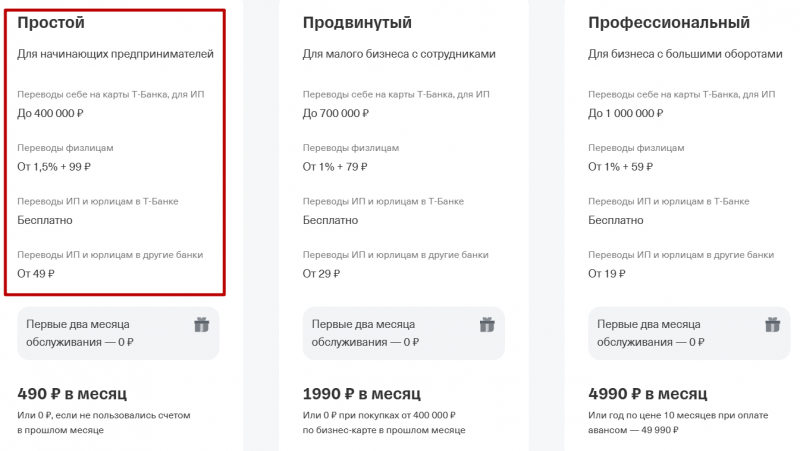Click the gift icon in the Продвинутый card
The height and width of the screenshot is (451, 800).
(x=487, y=325)
